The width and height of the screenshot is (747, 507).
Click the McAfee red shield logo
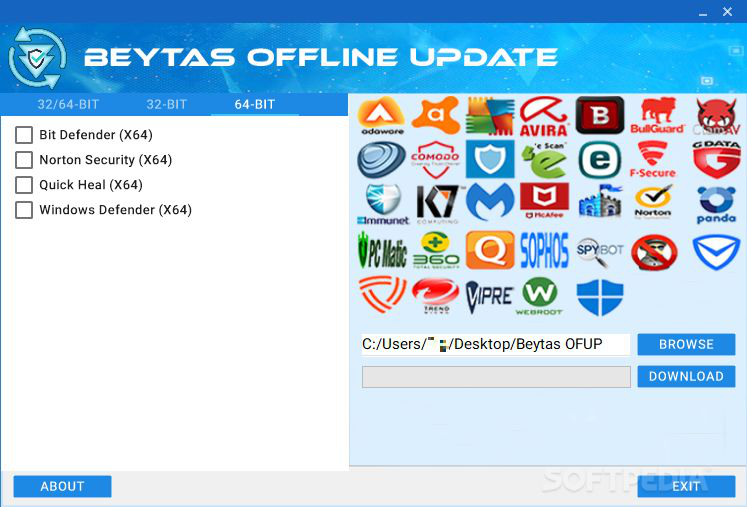coord(545,201)
